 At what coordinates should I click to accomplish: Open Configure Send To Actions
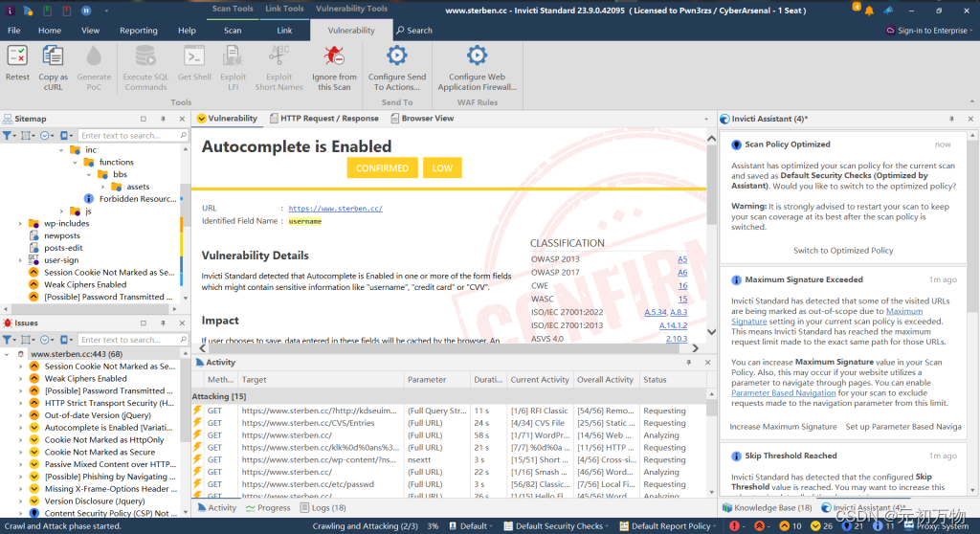click(397, 56)
